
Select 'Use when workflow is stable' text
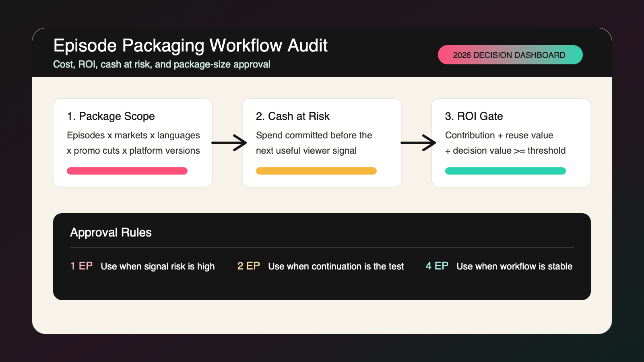(514, 266)
